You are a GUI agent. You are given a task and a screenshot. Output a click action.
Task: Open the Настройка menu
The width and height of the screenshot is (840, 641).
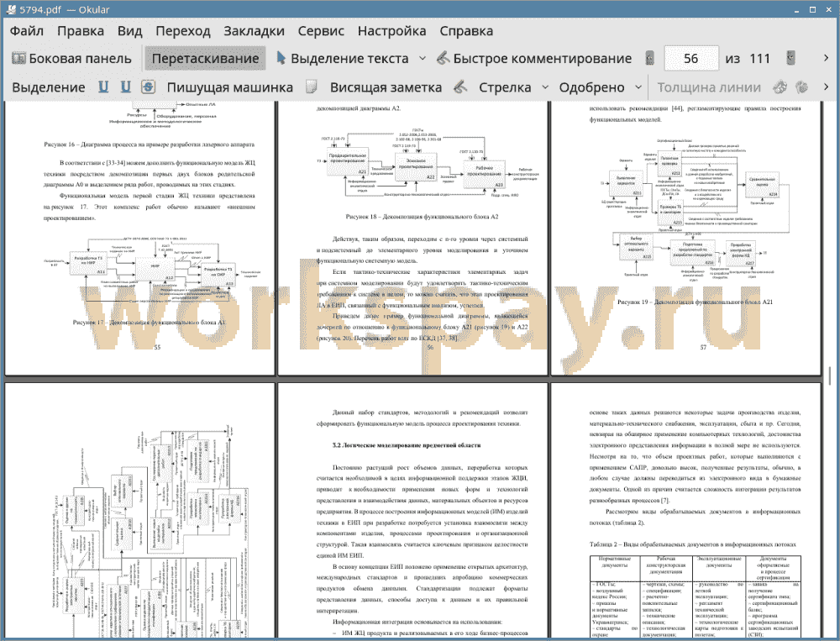391,31
